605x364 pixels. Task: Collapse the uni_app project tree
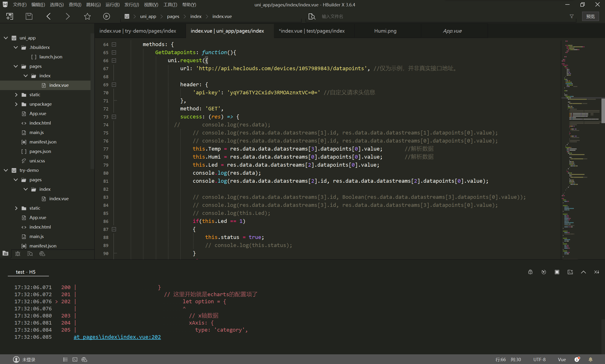(x=6, y=38)
